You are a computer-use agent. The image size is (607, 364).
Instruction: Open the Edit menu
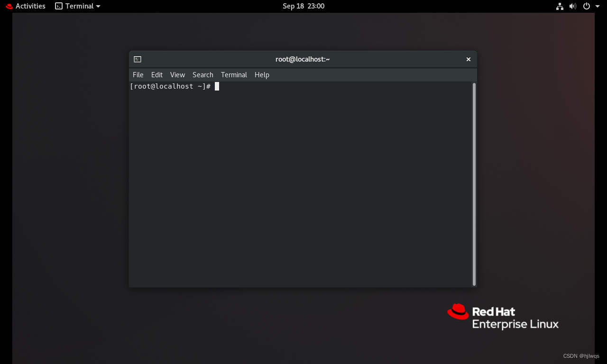(156, 74)
